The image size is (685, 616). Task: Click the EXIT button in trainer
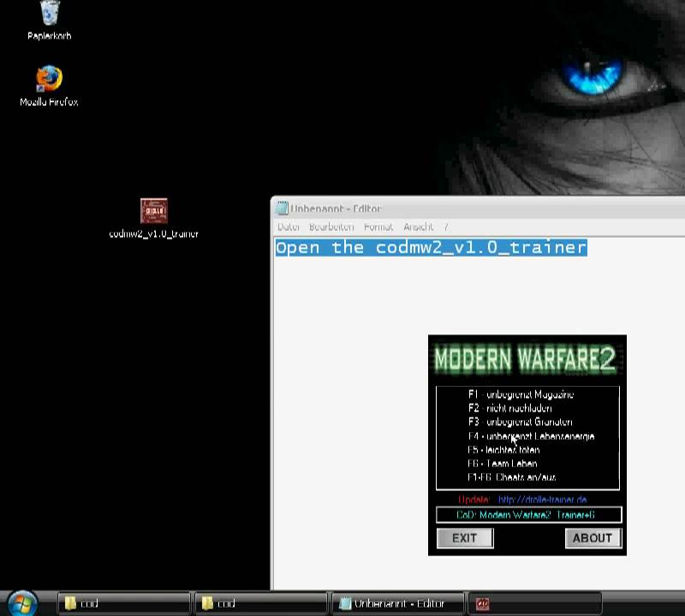click(x=465, y=538)
